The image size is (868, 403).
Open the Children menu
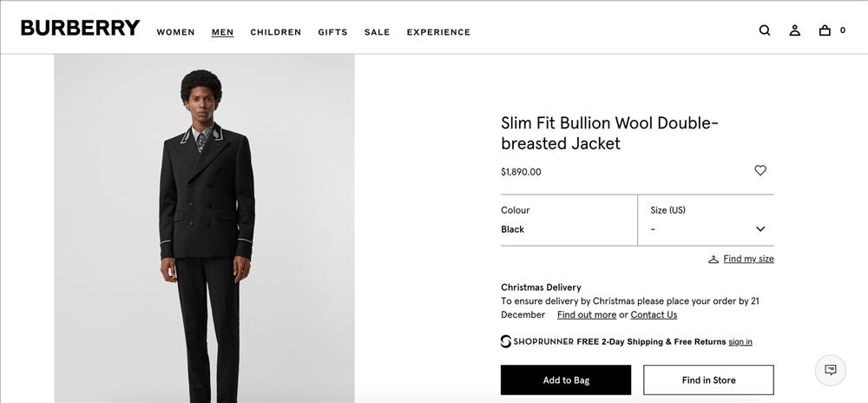(275, 32)
